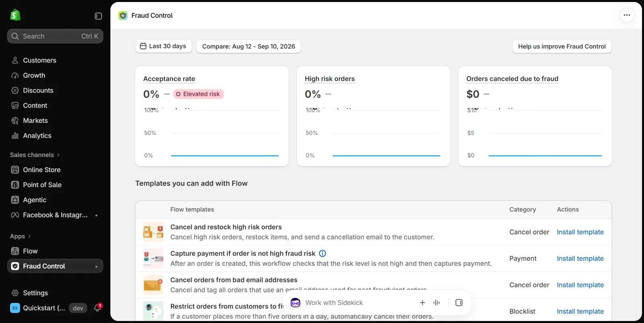The height and width of the screenshot is (323, 644).
Task: Collapse the sidebar with the panel icon
Action: tap(98, 16)
